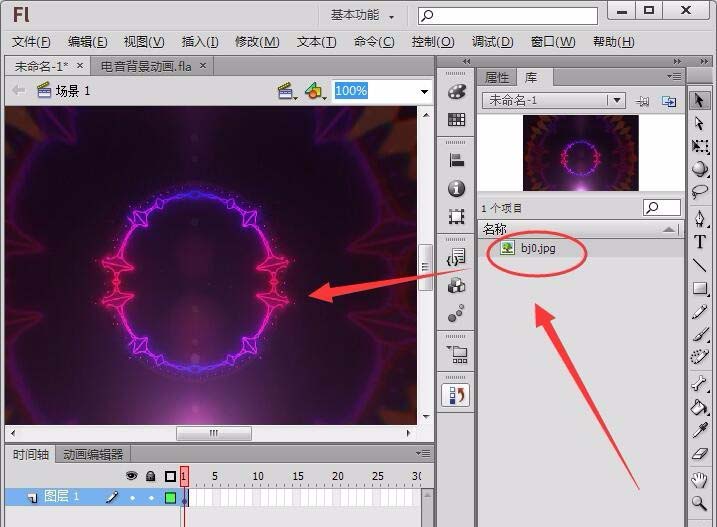Select the Eraser tool
This screenshot has height=527, width=717.
(x=700, y=453)
